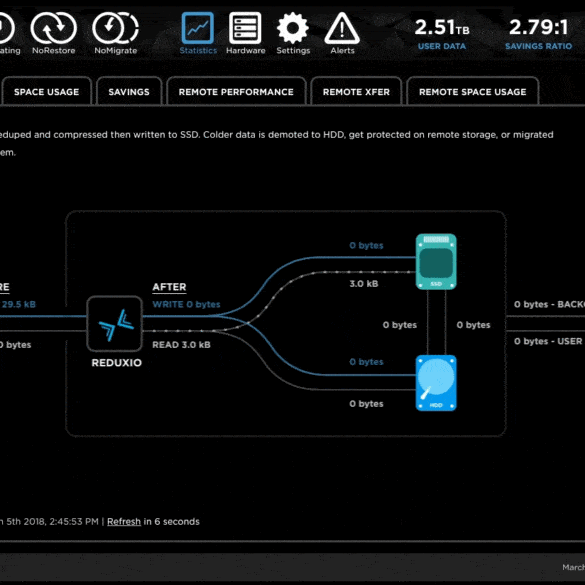Click the SAVINGS RATIO label
Screen dimensions: 585x585
pyautogui.click(x=538, y=46)
